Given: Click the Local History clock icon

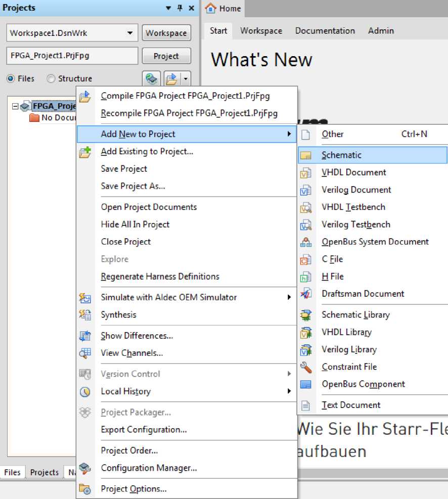Looking at the screenshot, I should click(x=85, y=392).
